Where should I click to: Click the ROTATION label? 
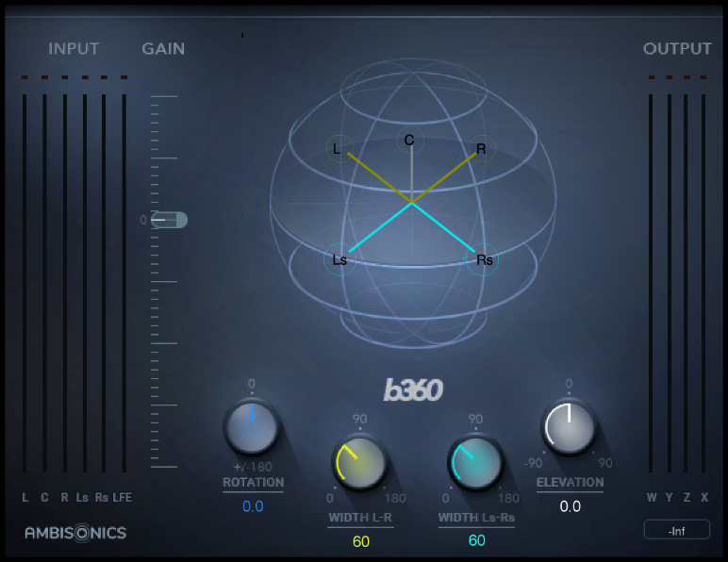pos(253,483)
